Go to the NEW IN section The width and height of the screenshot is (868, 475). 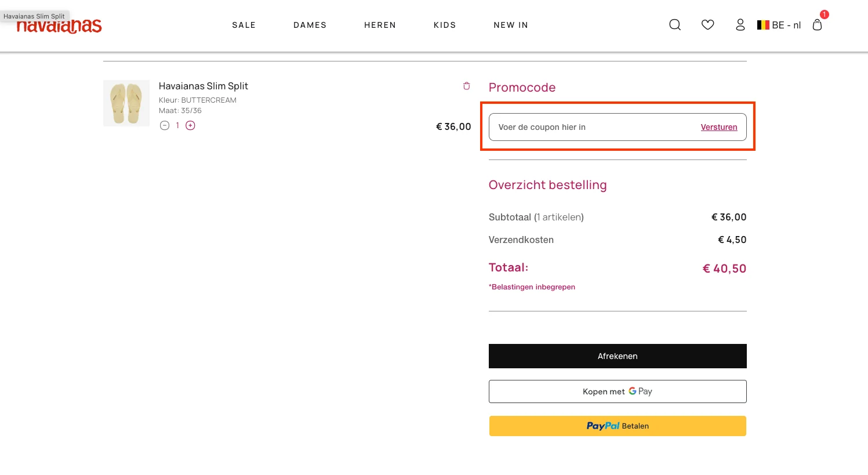[x=510, y=25]
